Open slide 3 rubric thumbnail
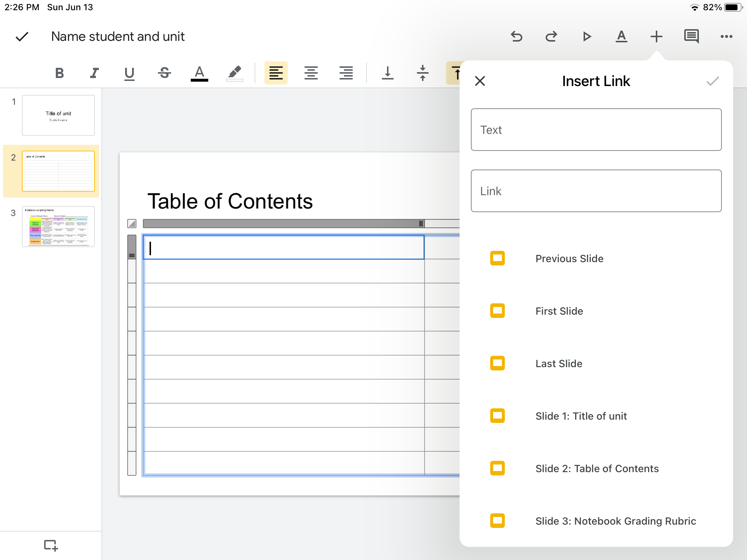Screen dimensions: 747x560 point(58,226)
